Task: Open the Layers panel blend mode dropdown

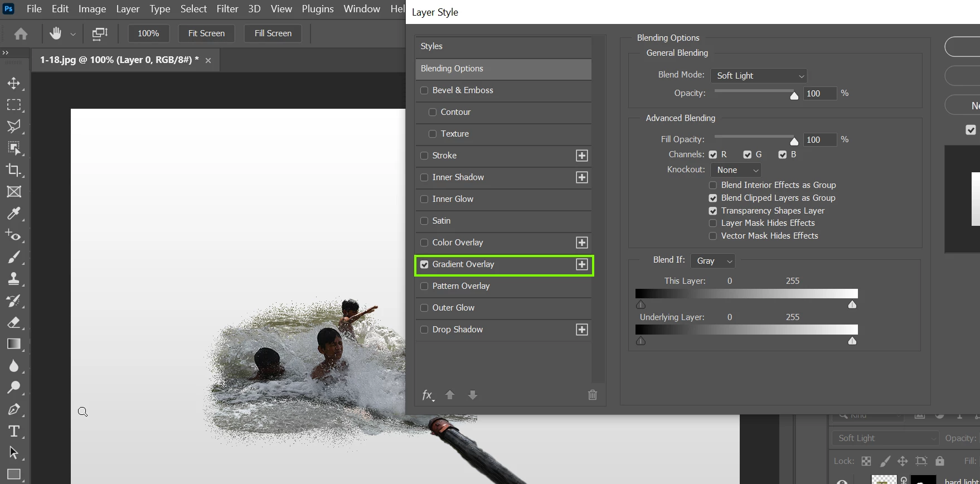Action: (885, 438)
